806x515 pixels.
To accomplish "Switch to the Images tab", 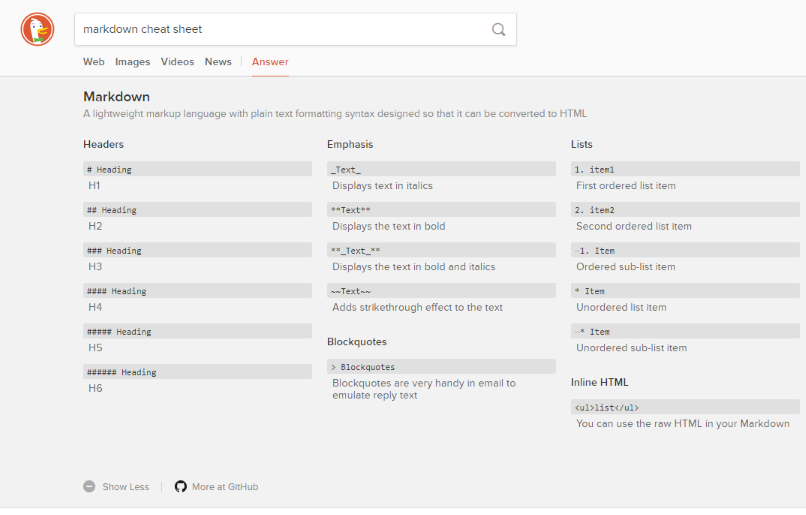I will coord(132,62).
